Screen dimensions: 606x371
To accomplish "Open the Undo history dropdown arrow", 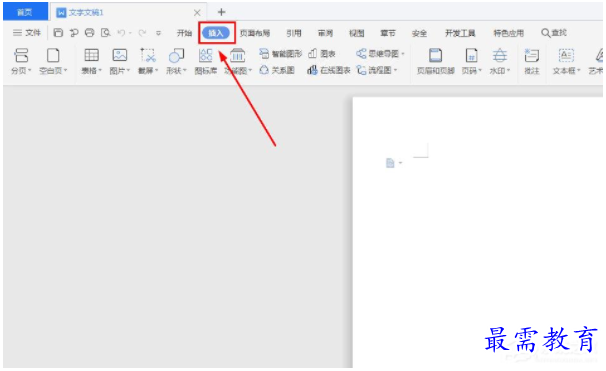I will pyautogui.click(x=130, y=33).
